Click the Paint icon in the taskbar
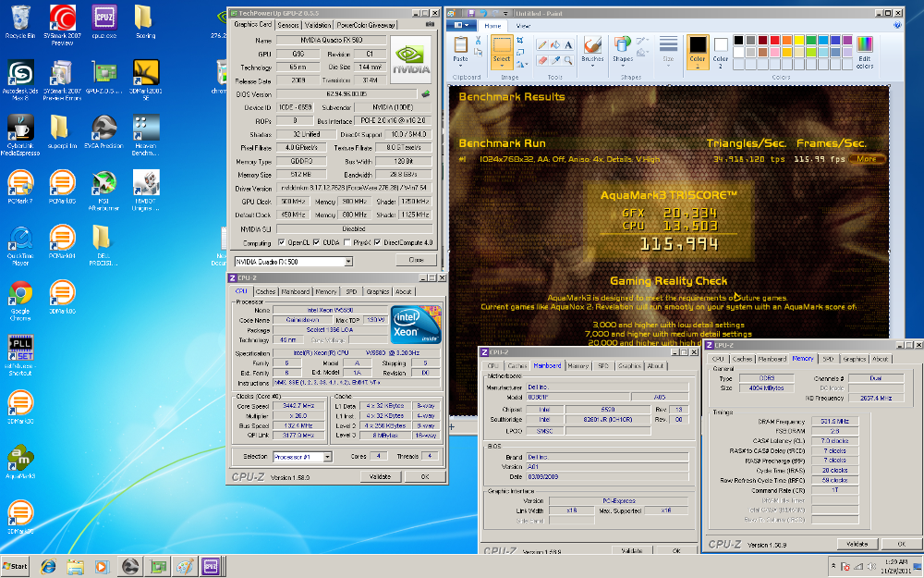The height and width of the screenshot is (578, 924). [x=185, y=567]
